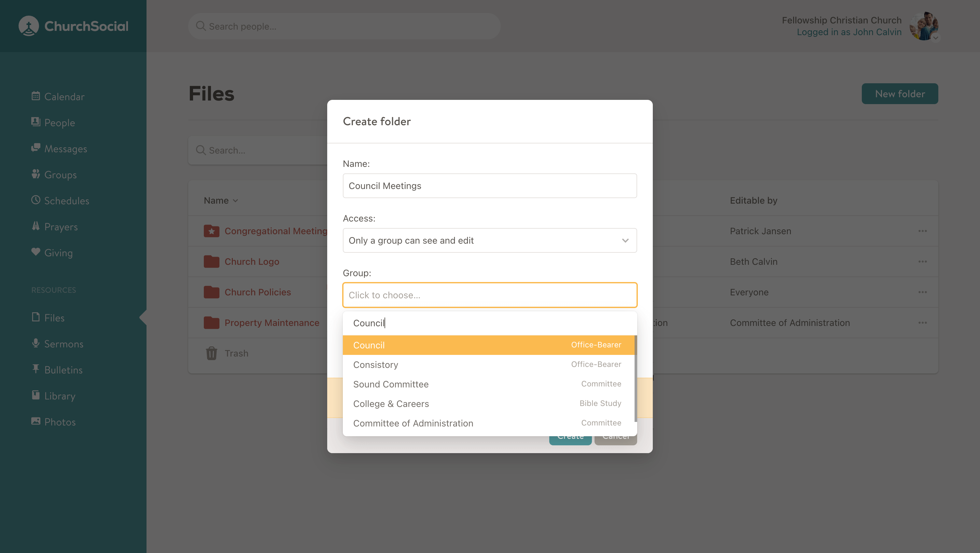Image resolution: width=980 pixels, height=553 pixels.
Task: Click Logged in as John Calvin link
Action: coord(849,32)
